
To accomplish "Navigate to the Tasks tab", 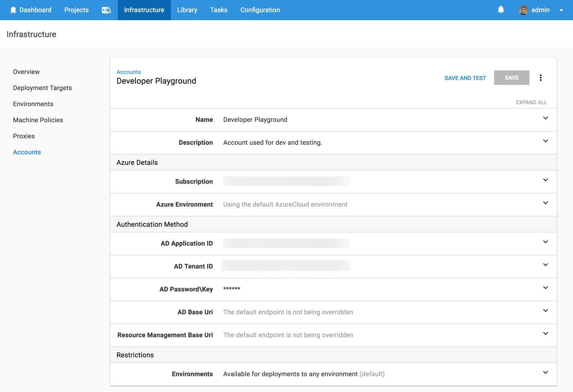I will (218, 10).
